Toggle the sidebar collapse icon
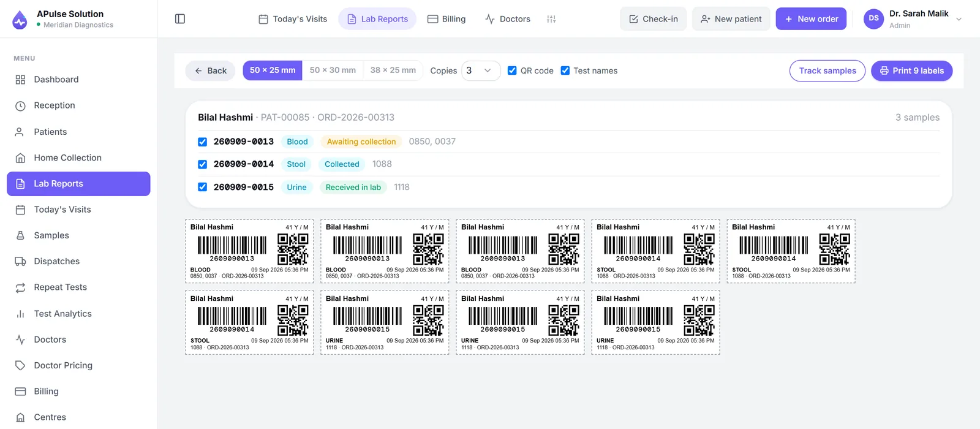The image size is (980, 429). coord(180,19)
